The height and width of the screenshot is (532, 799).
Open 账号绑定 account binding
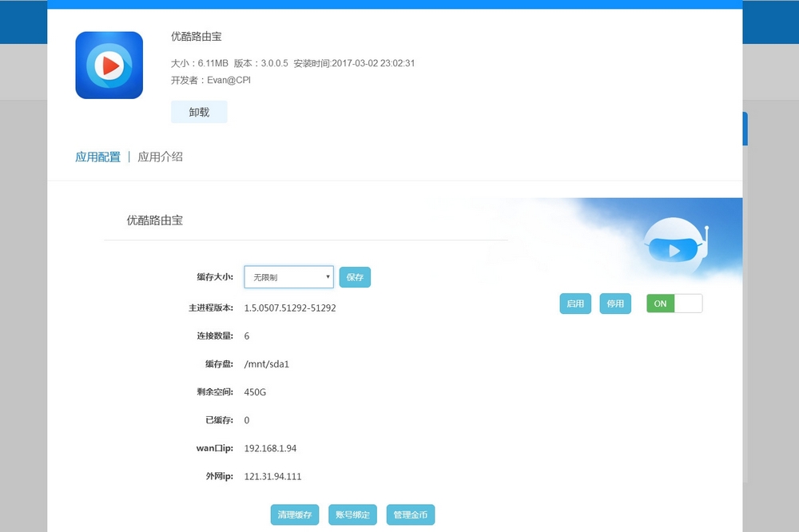coord(352,514)
